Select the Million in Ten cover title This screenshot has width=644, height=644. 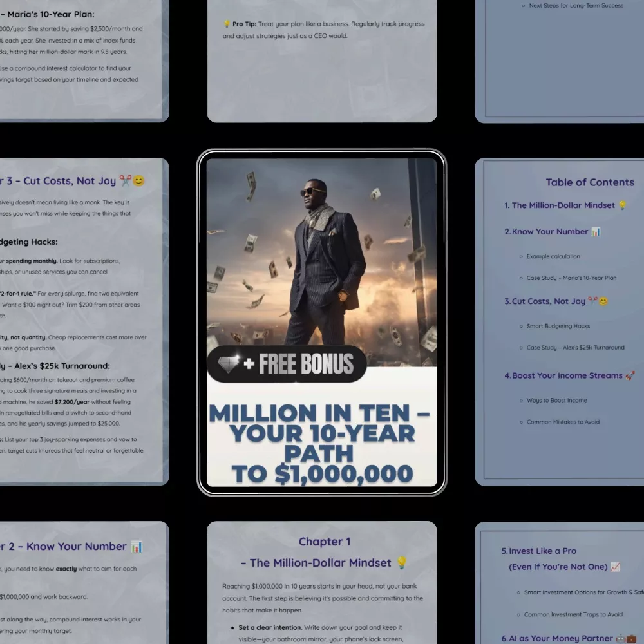(321, 442)
